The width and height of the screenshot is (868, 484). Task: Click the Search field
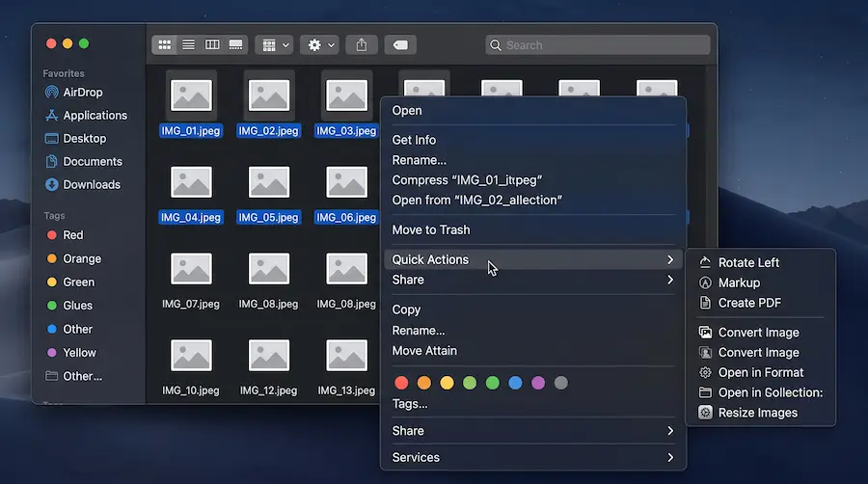tap(597, 44)
